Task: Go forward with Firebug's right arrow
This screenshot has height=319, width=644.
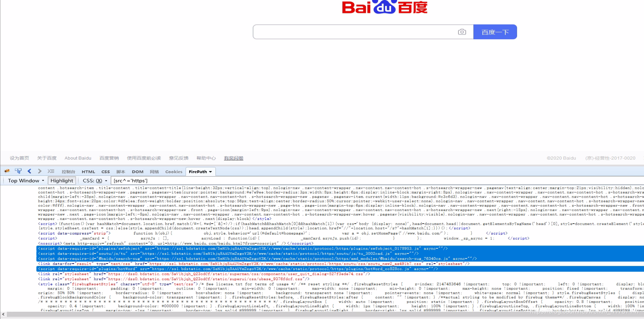Action: click(40, 171)
